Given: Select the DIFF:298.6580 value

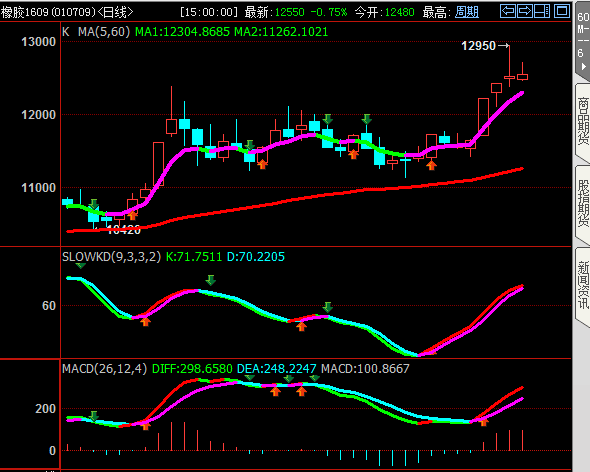Looking at the screenshot, I should (192, 368).
